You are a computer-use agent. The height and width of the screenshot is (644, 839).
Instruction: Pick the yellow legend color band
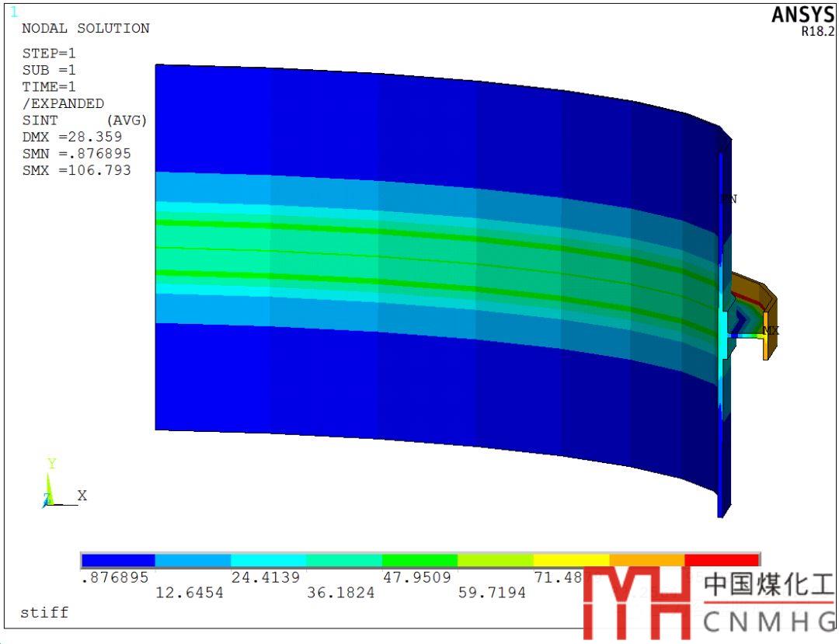(x=571, y=560)
